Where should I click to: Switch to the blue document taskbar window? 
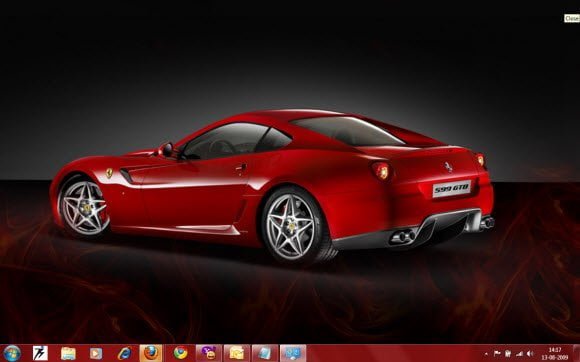[265, 353]
